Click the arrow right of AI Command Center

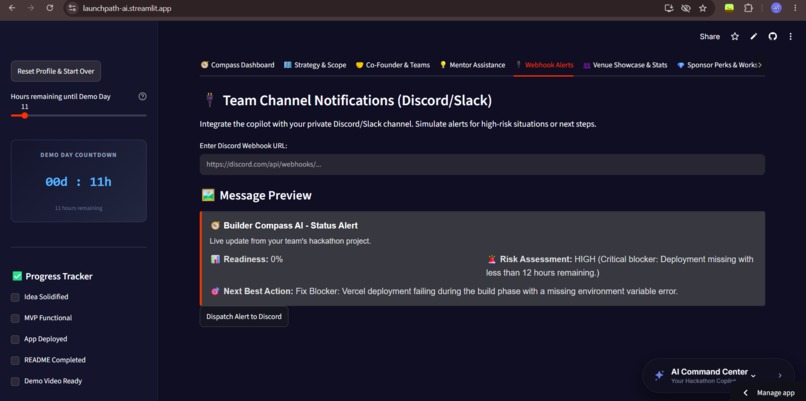(x=780, y=375)
